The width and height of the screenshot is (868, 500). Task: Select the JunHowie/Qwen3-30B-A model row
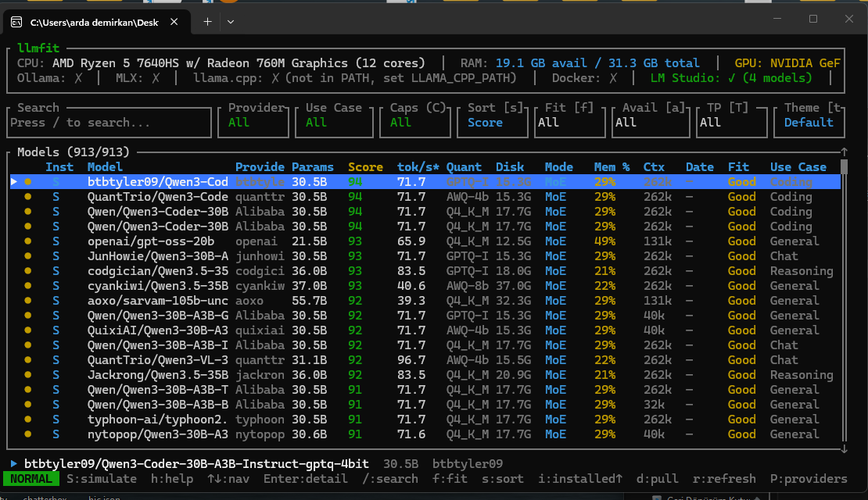coord(425,256)
